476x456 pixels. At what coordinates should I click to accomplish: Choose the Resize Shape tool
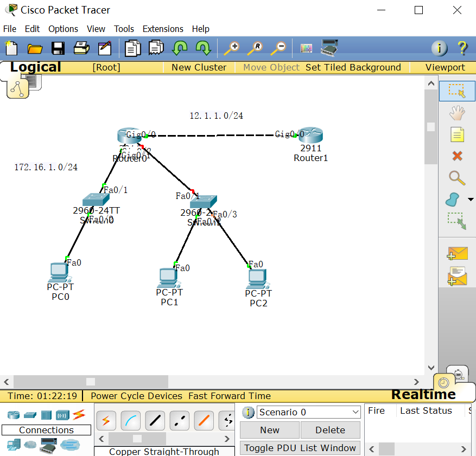pos(457,221)
